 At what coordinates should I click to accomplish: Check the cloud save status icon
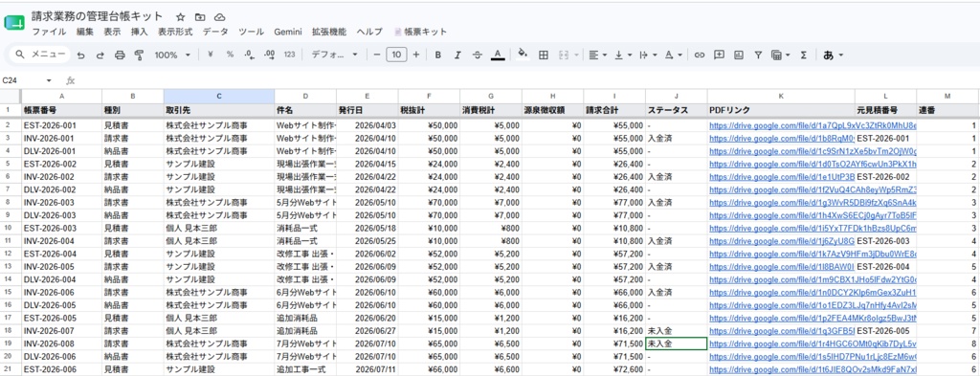pyautogui.click(x=219, y=17)
